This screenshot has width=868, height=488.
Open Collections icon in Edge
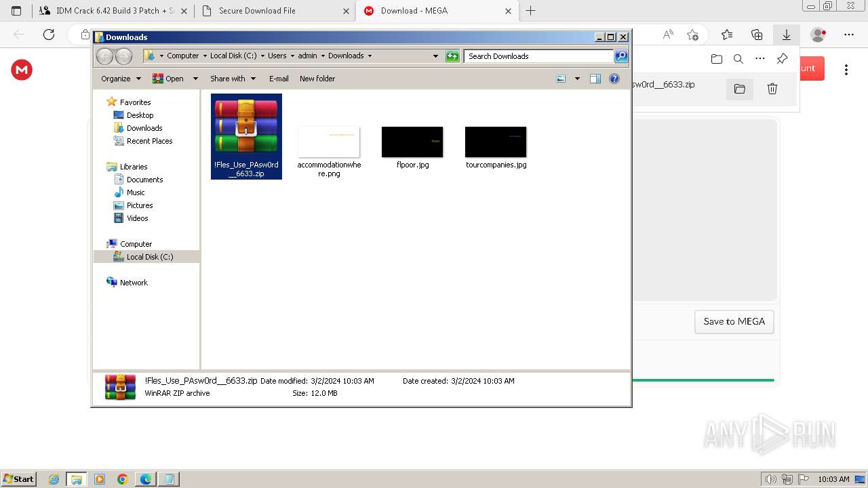tap(757, 35)
